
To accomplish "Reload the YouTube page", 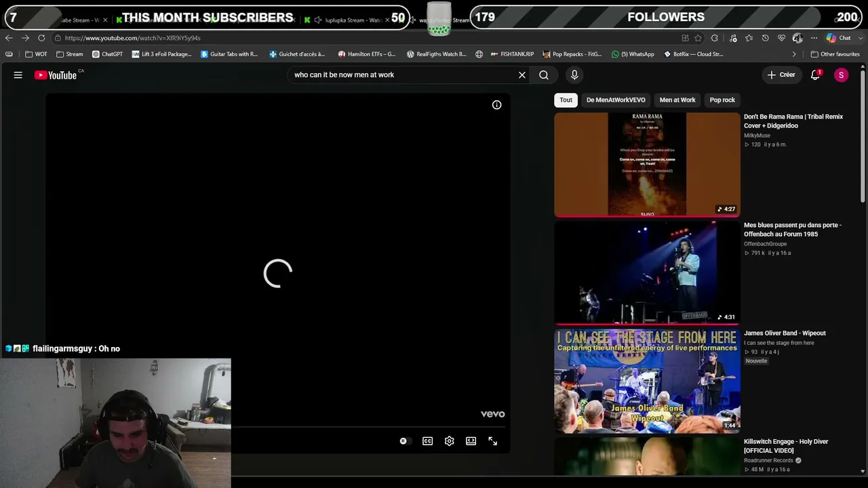I will point(41,38).
